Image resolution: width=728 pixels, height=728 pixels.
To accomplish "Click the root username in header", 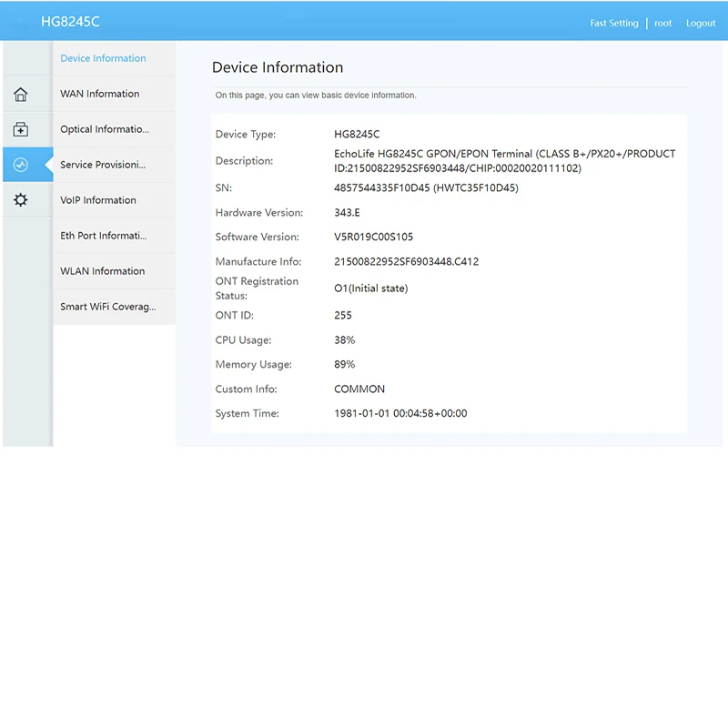I will (x=663, y=24).
